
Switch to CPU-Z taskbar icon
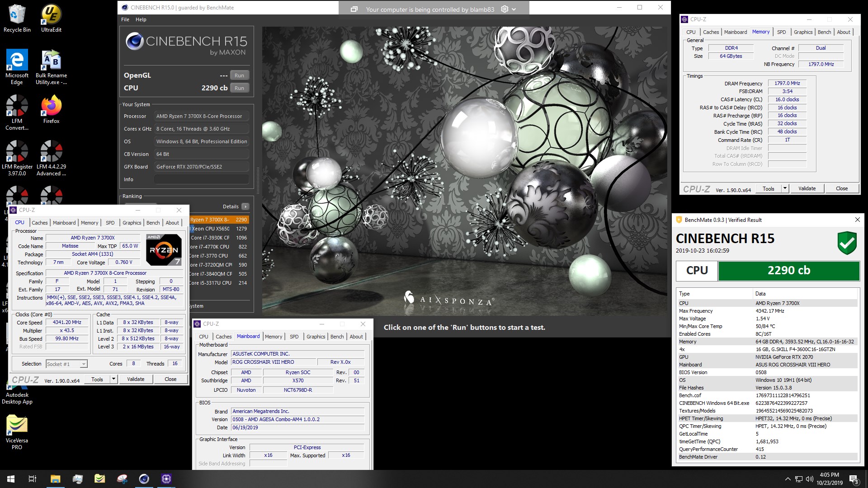(x=166, y=479)
